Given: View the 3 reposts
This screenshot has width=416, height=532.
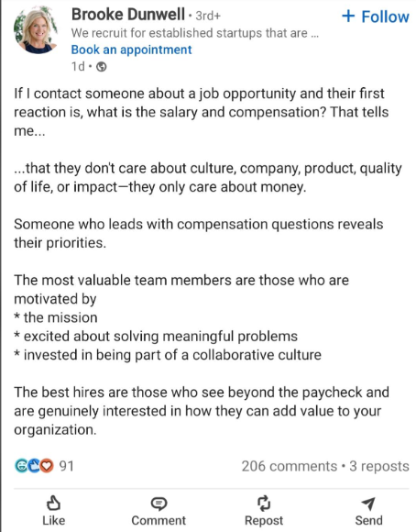Looking at the screenshot, I should pos(379,466).
